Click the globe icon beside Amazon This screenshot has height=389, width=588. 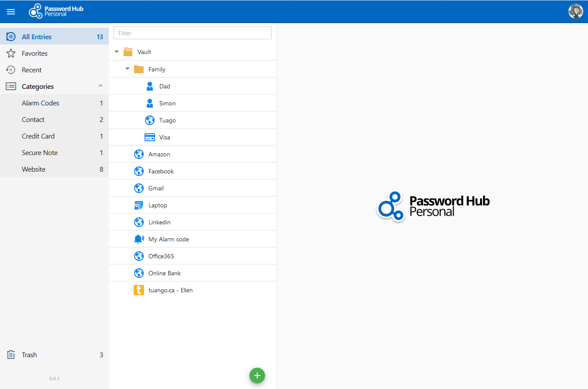139,154
